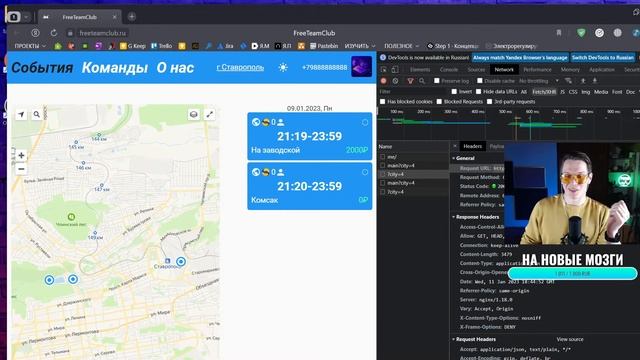Toggle the network filter funnel icon
Screen dimensions: 640x360
coord(411,81)
